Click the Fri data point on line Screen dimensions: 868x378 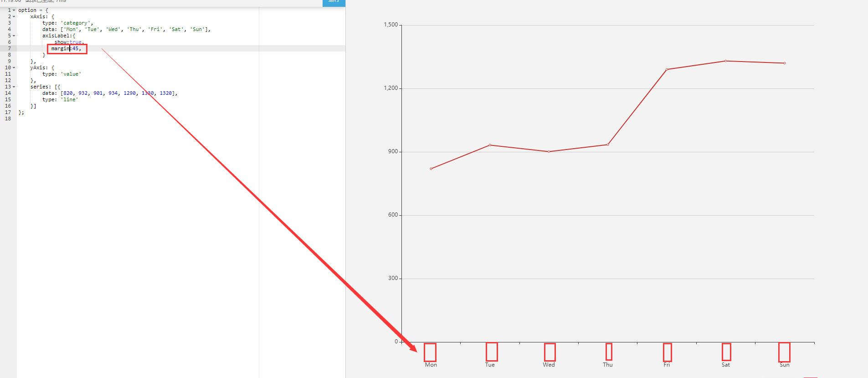click(667, 69)
